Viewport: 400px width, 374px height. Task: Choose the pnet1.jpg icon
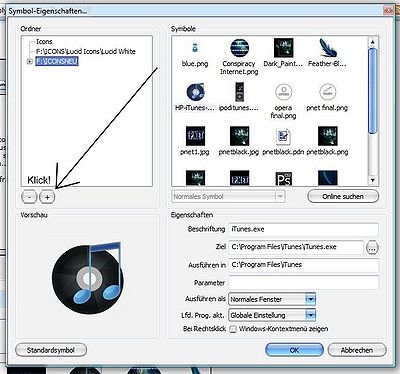195,136
